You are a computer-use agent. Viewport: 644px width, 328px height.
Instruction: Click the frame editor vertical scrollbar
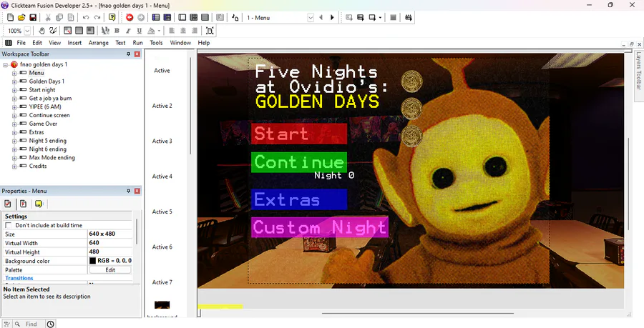tap(628, 184)
